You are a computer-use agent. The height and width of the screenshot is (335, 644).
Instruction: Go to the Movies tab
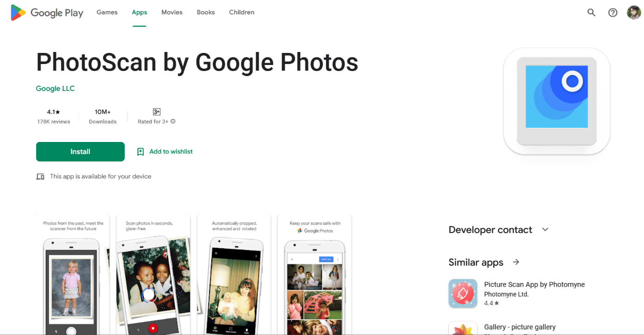click(172, 13)
